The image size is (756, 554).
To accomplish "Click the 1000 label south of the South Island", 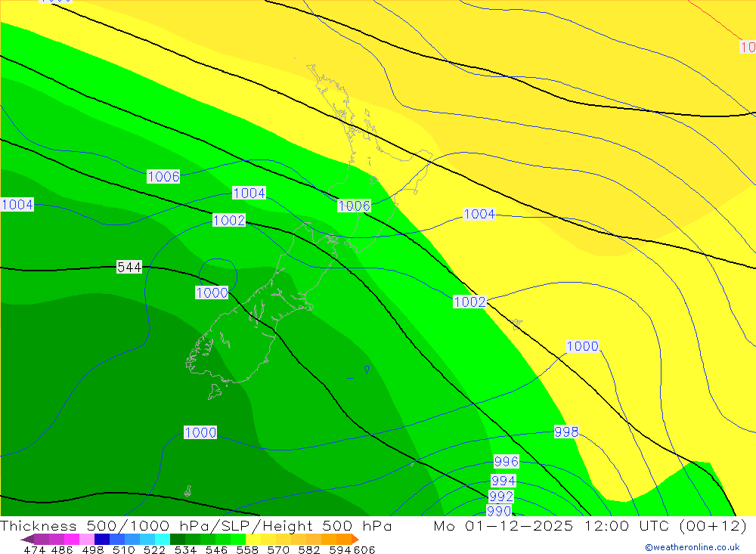I will (x=200, y=432).
